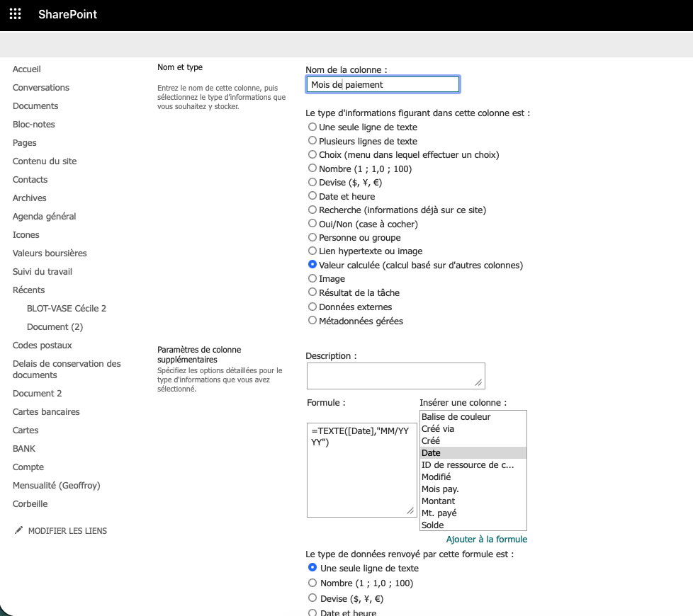Click MODIFIER LES LIENS
Screen dimensions: 693x616
pyautogui.click(x=67, y=531)
